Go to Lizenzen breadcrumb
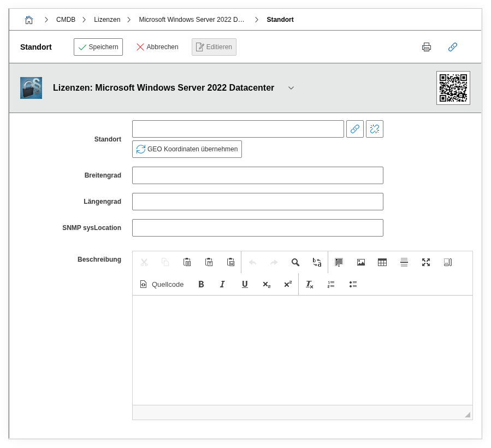The width and height of the screenshot is (491, 448). [107, 20]
